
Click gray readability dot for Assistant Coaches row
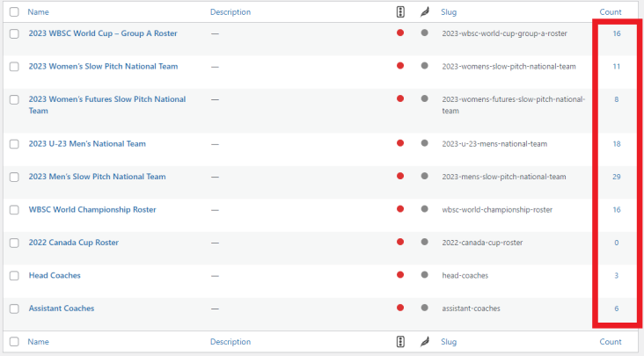(424, 309)
